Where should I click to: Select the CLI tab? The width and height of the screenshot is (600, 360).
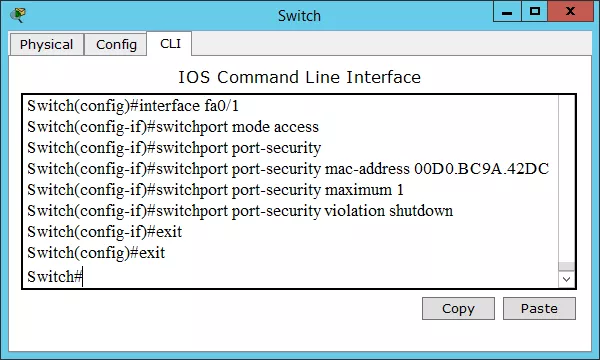[170, 44]
